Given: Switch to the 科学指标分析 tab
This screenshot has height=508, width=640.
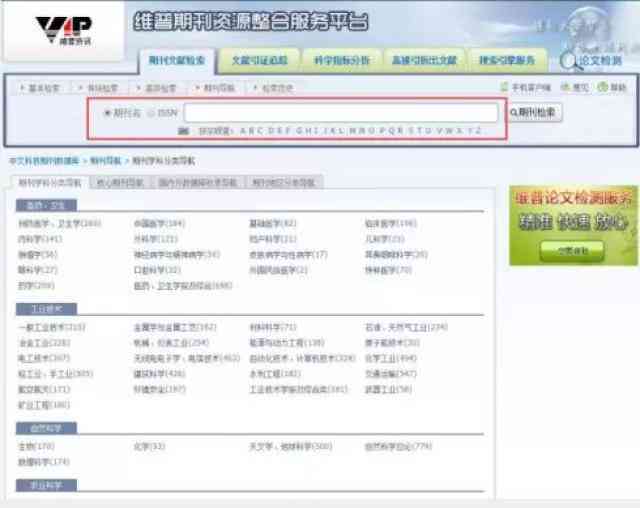Looking at the screenshot, I should point(342,61).
